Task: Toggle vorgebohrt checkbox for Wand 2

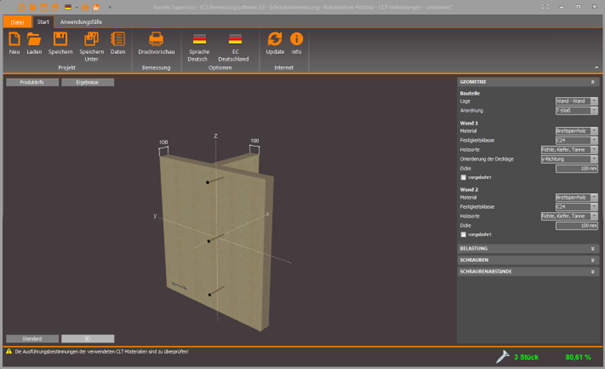Action: [463, 235]
